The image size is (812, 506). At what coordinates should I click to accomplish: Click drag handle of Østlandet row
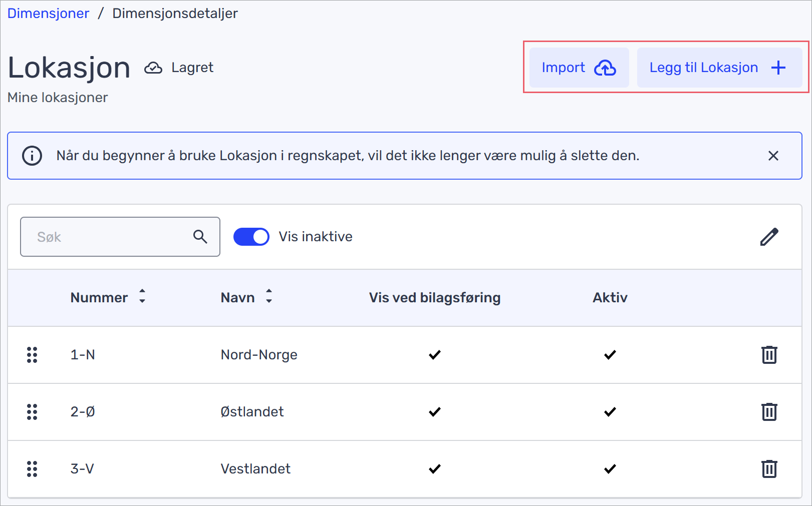(32, 412)
